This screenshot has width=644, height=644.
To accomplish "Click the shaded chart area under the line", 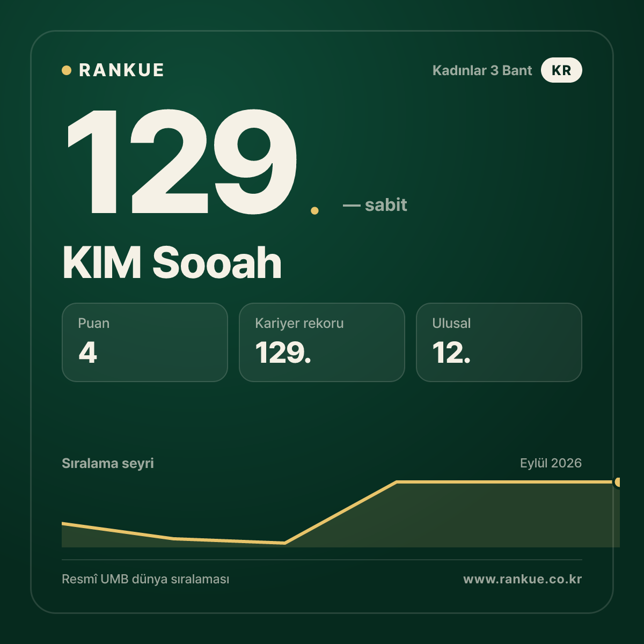I will 456,518.
